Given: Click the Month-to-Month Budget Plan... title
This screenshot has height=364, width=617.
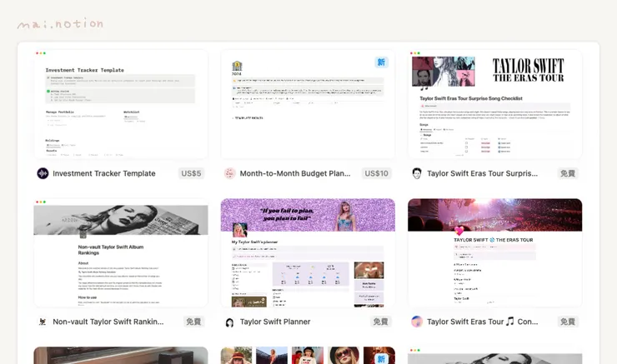Looking at the screenshot, I should 295,173.
